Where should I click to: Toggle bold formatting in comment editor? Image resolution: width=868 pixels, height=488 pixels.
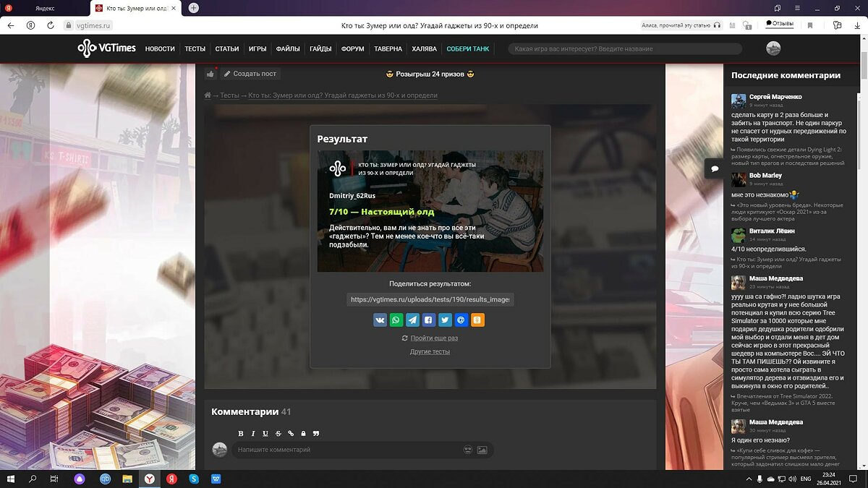(x=241, y=434)
